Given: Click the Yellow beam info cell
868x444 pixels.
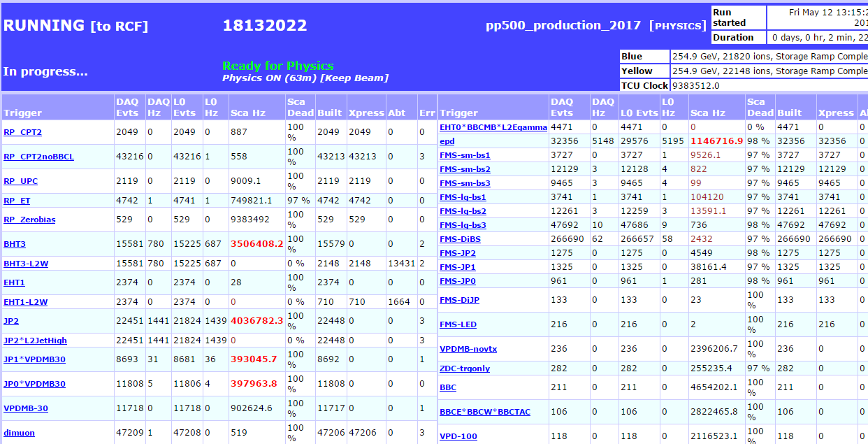Looking at the screenshot, I should point(769,71).
